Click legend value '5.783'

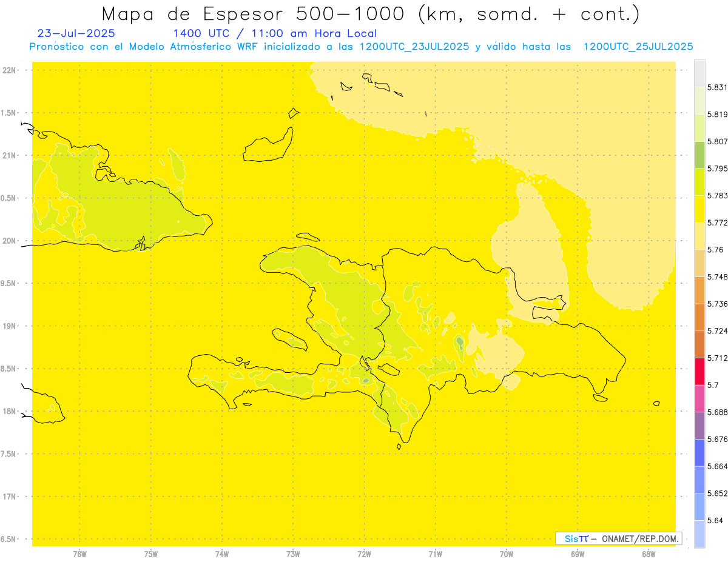tap(718, 195)
